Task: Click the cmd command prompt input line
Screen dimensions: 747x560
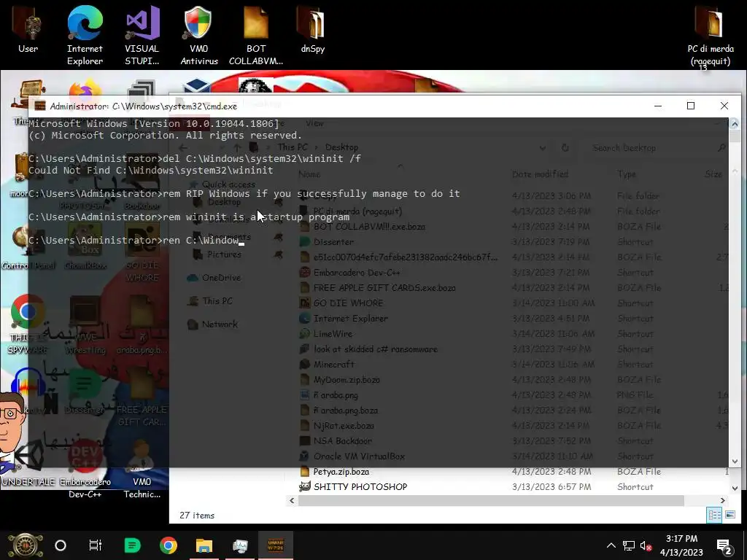Action: pos(136,241)
